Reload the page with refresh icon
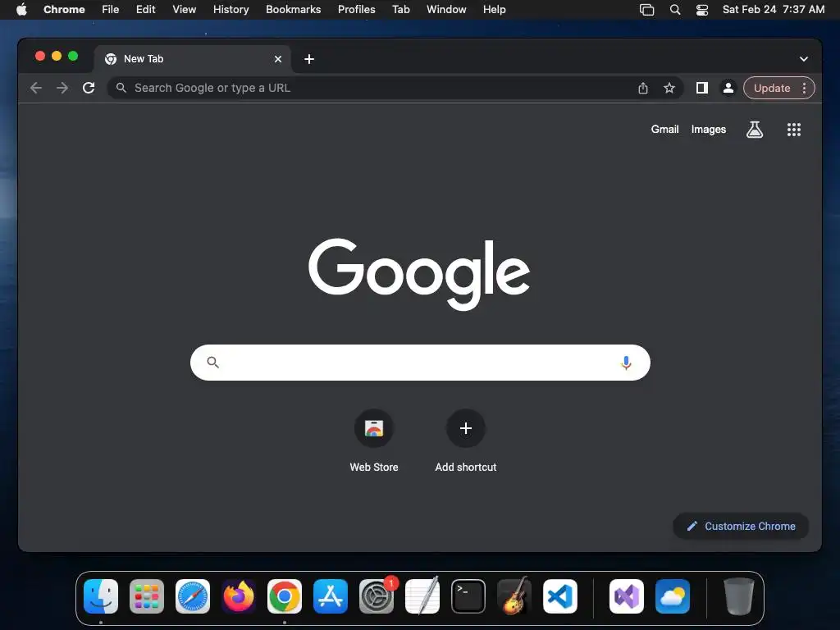This screenshot has height=630, width=840. [89, 88]
